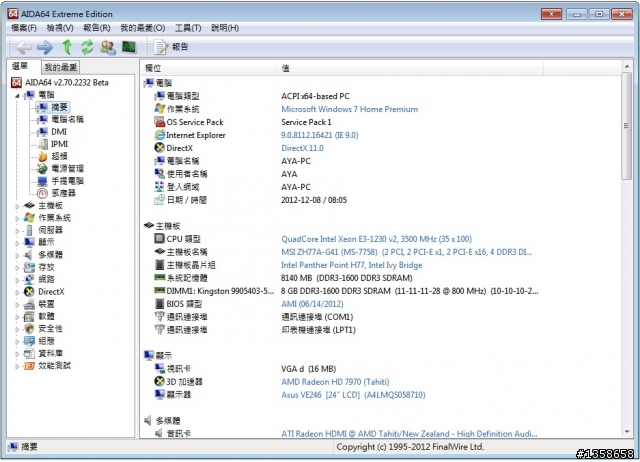
Task: Open the 報告(R) menu
Action: [97, 28]
